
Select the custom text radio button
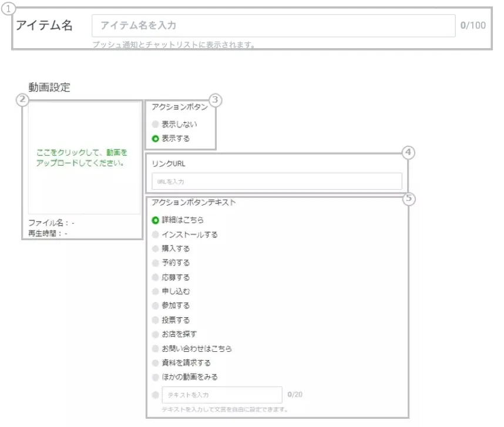156,395
